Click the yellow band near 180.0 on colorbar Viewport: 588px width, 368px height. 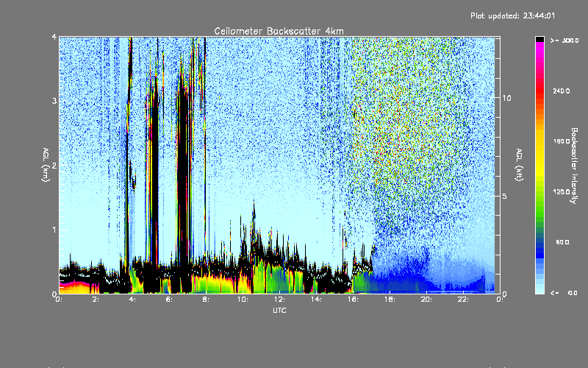coord(539,141)
